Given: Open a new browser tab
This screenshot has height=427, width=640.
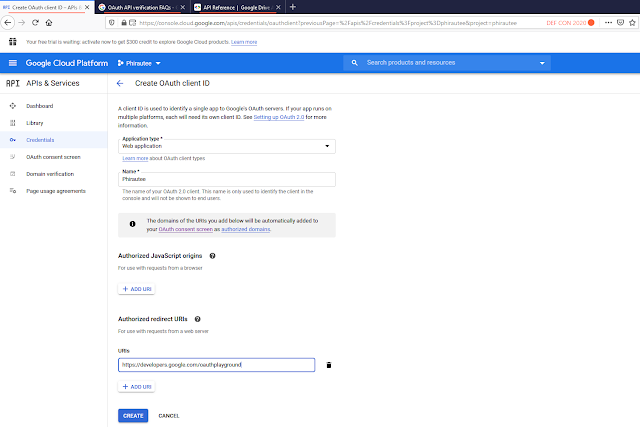Looking at the screenshot, I should (293, 7).
